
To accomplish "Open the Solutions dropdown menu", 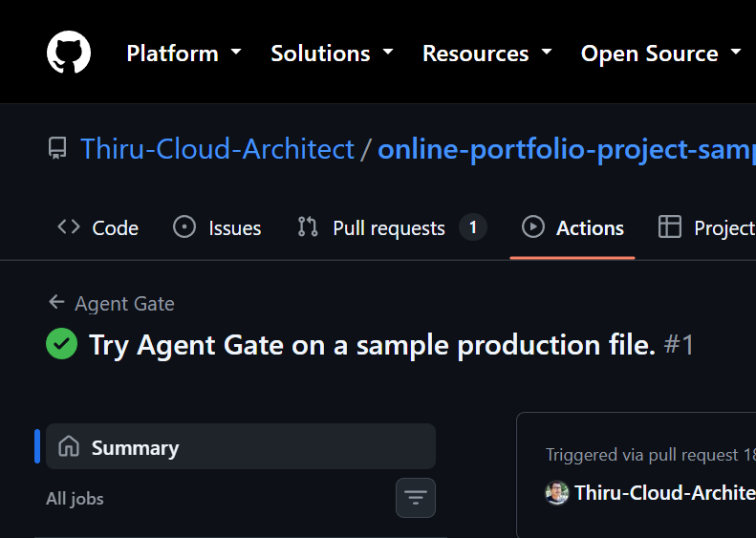I will (332, 53).
